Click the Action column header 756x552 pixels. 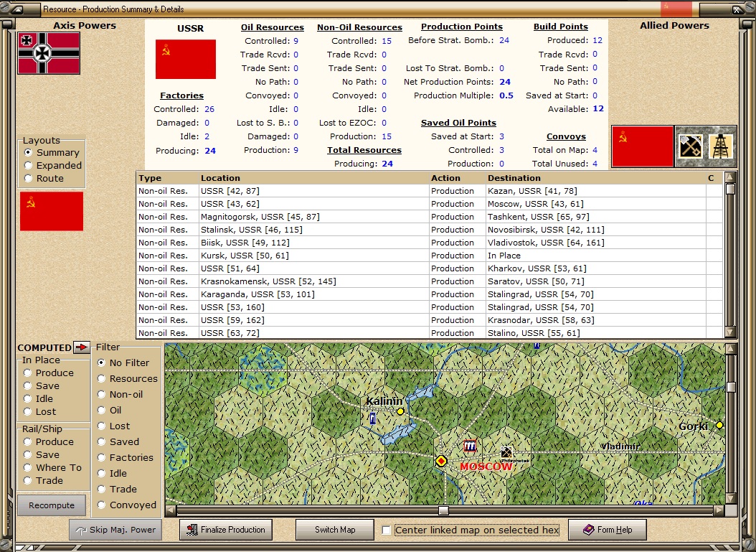tap(458, 178)
